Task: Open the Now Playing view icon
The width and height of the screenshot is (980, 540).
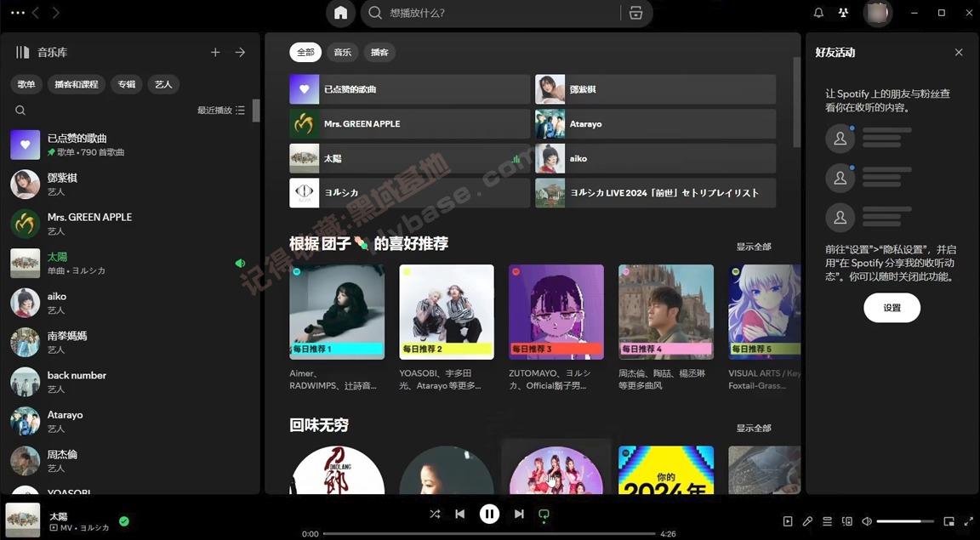Action: point(787,520)
